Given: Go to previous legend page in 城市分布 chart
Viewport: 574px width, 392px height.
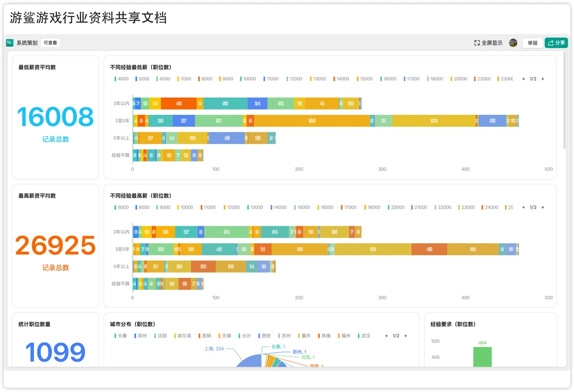Looking at the screenshot, I should 386,336.
